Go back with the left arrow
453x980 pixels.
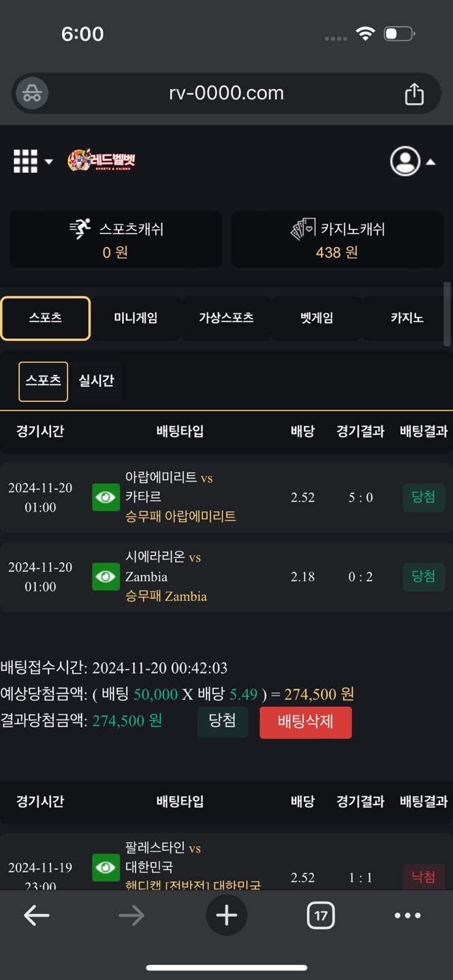coord(37,916)
